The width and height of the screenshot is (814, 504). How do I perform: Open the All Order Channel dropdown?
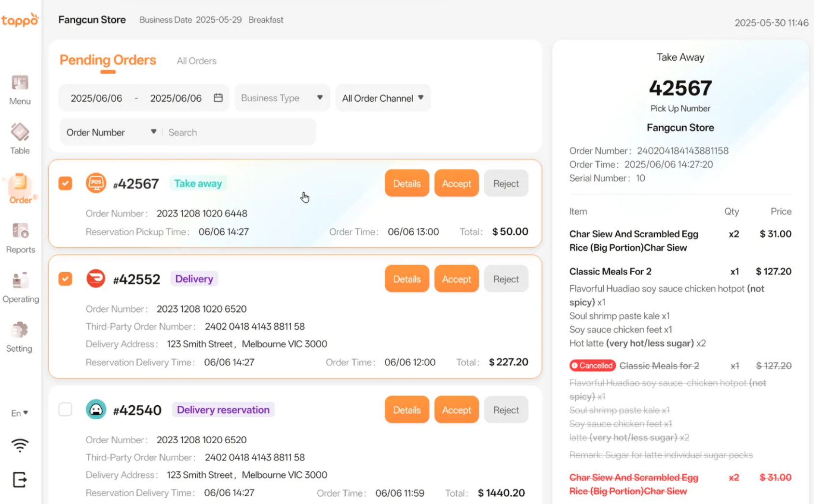tap(383, 98)
